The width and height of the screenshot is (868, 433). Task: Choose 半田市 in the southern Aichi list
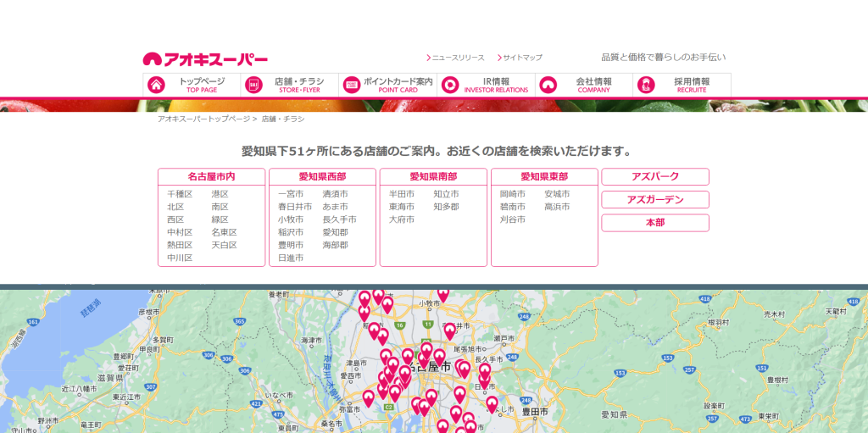[402, 194]
